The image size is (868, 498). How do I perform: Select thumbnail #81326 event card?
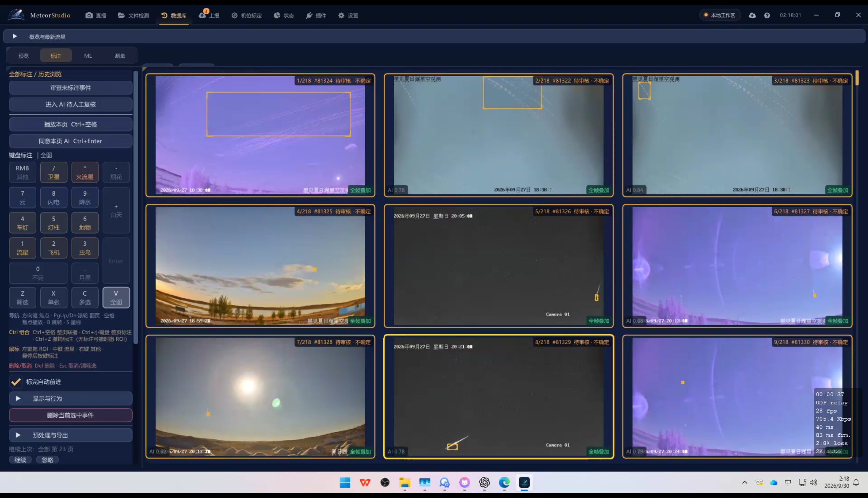499,266
